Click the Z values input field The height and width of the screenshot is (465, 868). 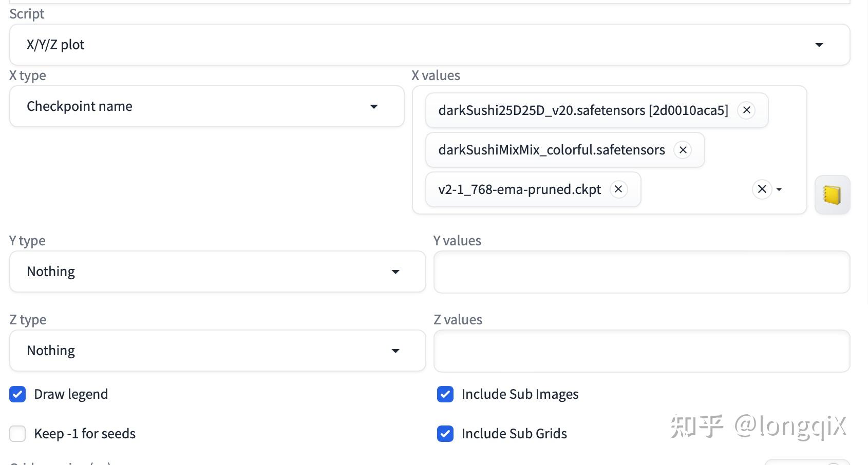[641, 351]
